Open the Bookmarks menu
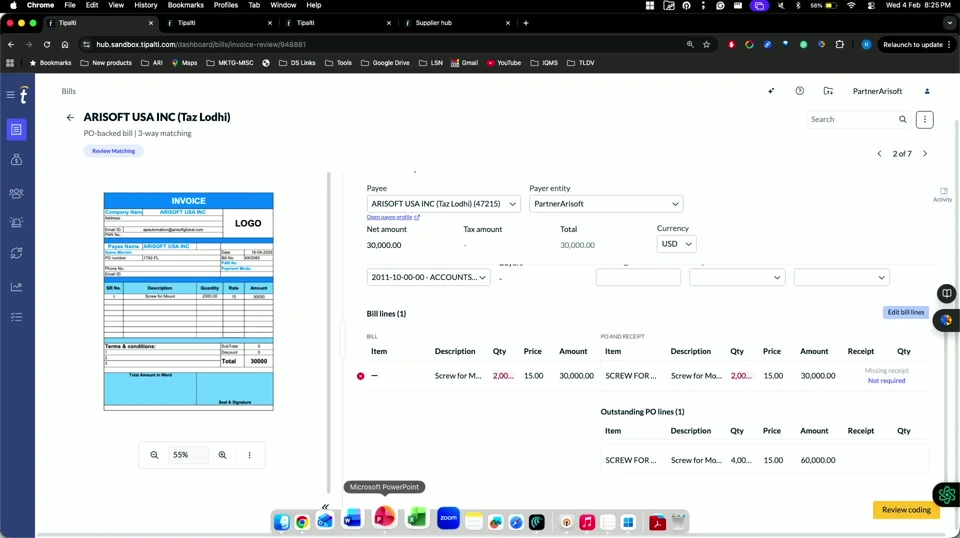 coord(186,5)
